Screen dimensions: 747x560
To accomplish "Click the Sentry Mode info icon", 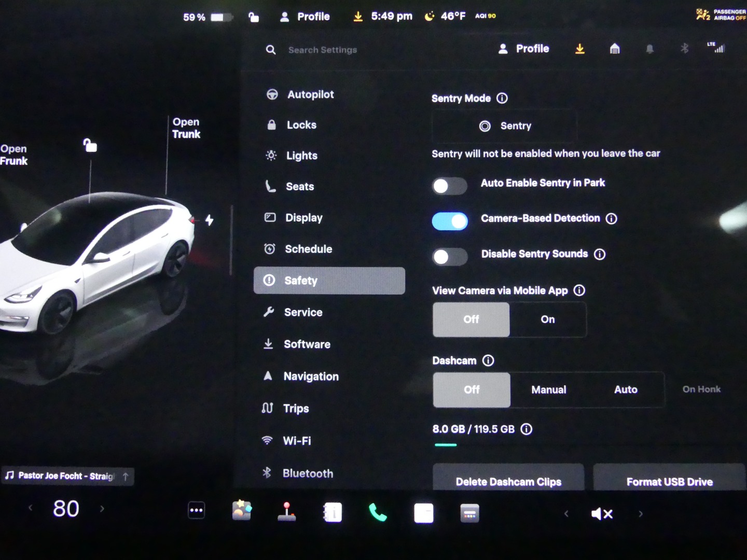I will pos(502,99).
